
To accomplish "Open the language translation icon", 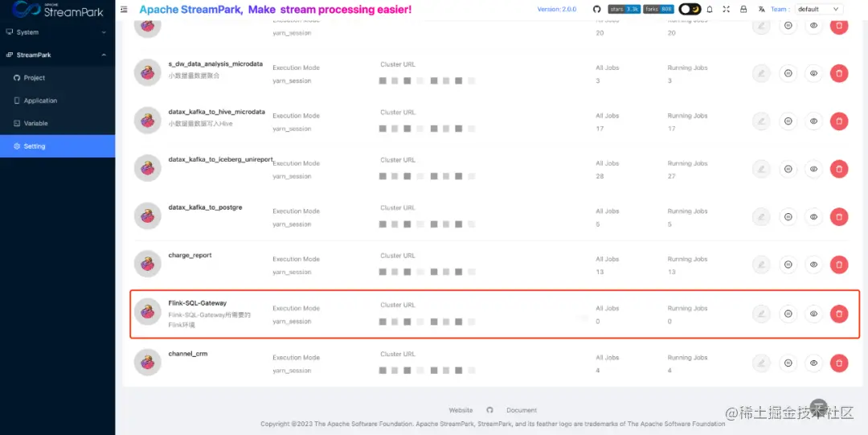I will (x=761, y=10).
